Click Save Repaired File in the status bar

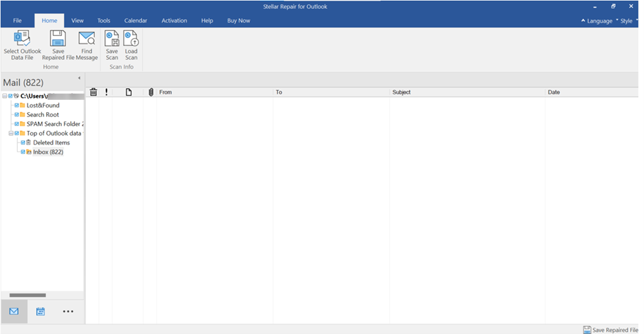(611, 330)
